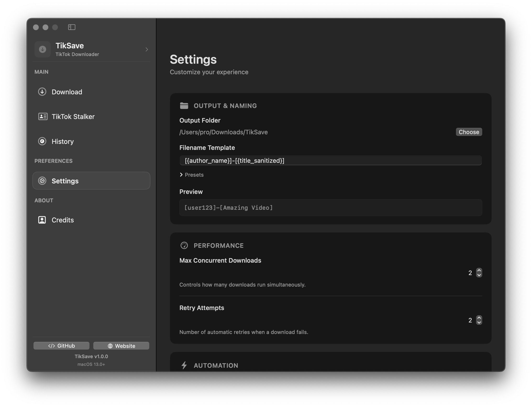Open the TikSave header chevron arrow

tap(147, 49)
